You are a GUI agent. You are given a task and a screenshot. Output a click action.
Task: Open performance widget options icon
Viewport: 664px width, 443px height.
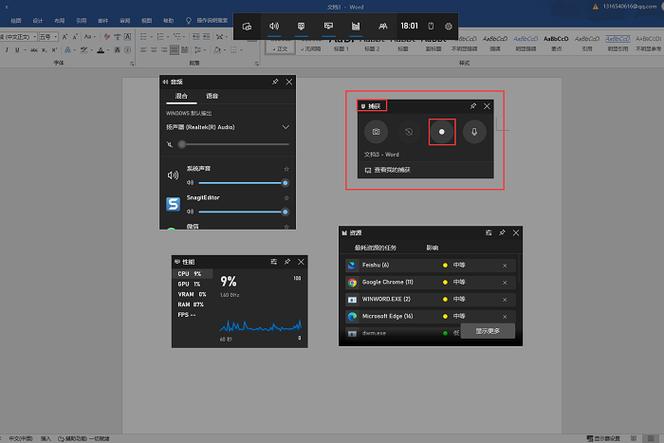click(x=274, y=261)
